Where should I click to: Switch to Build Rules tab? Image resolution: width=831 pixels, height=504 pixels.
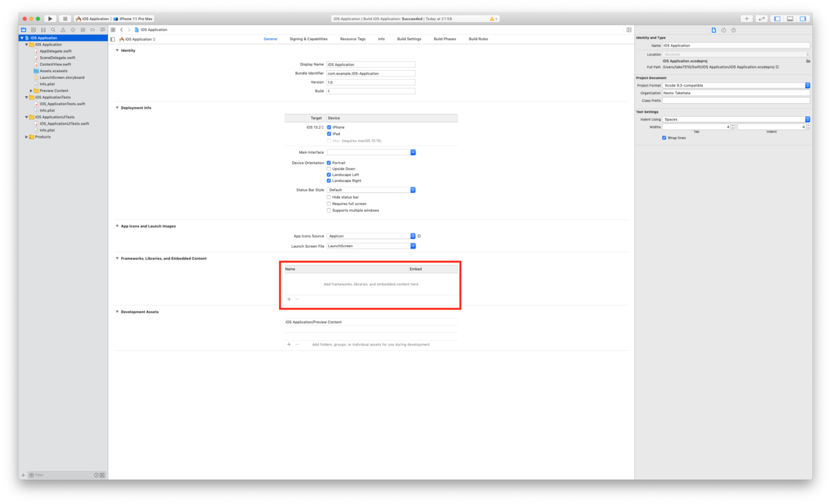[479, 39]
